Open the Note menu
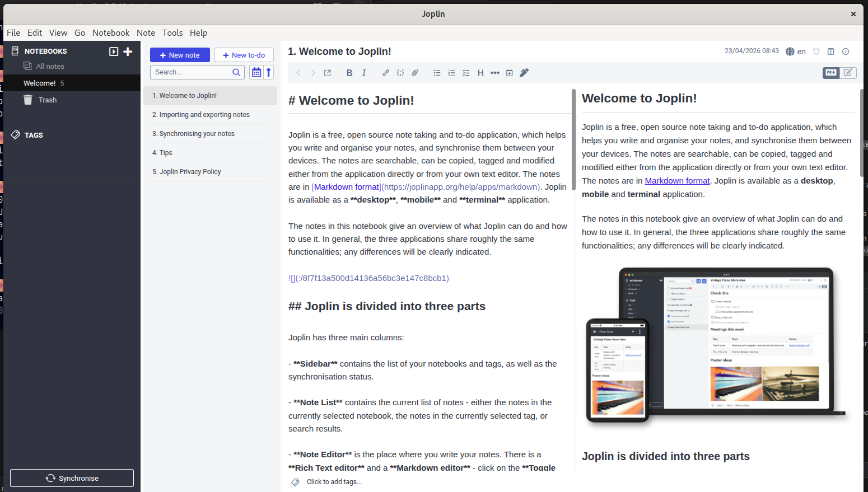Viewport: 868px width, 492px height. [x=146, y=33]
